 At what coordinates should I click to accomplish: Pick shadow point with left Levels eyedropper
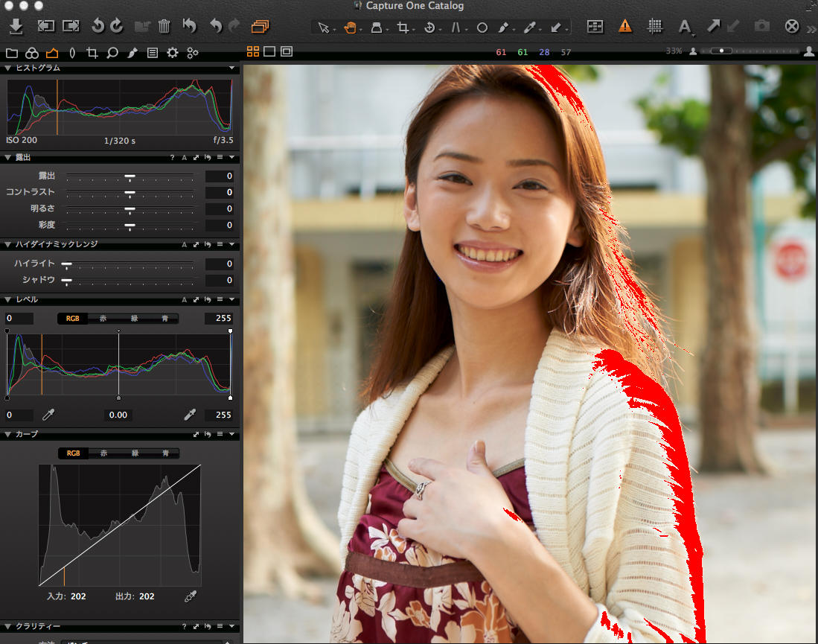tap(49, 415)
